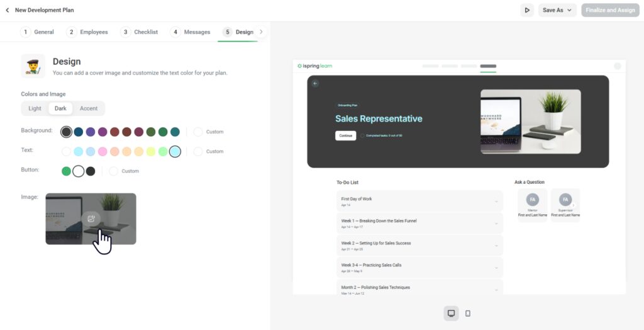Click the back arrow beside New Development Plan

(x=8, y=10)
